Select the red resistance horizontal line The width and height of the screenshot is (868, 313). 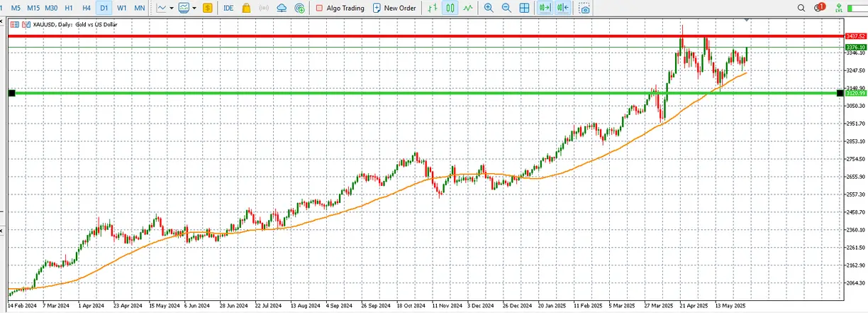point(425,35)
